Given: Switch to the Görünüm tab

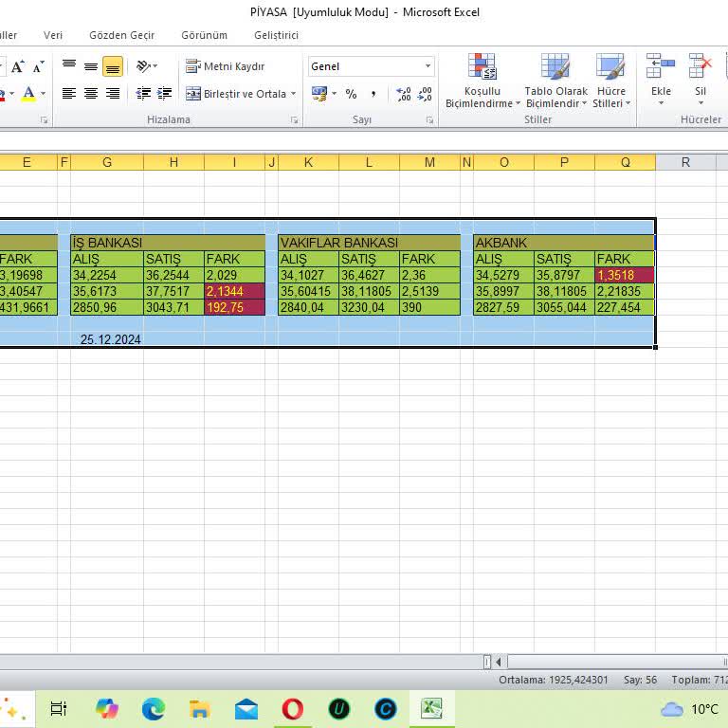Looking at the screenshot, I should point(204,35).
